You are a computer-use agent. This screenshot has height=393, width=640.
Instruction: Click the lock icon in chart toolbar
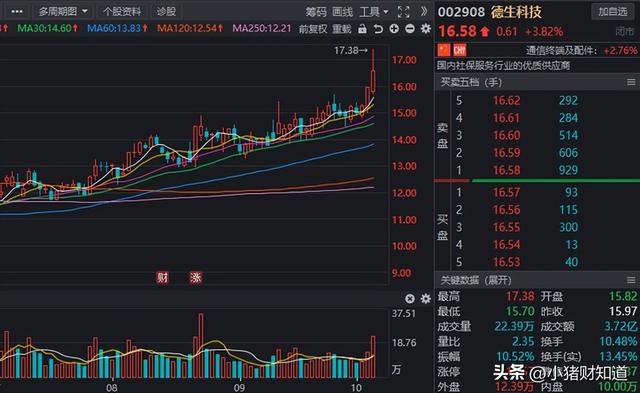(362, 29)
